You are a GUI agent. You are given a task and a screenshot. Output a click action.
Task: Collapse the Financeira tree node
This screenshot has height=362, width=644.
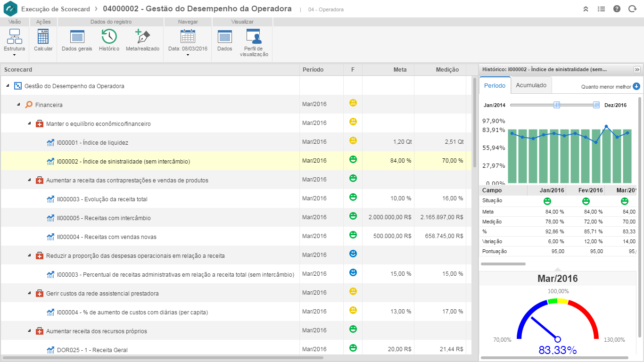pyautogui.click(x=18, y=105)
